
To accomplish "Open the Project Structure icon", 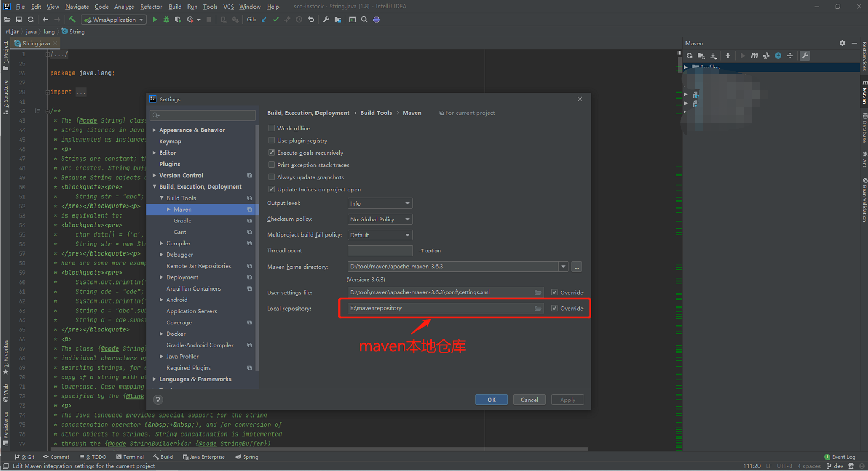I will pyautogui.click(x=338, y=20).
